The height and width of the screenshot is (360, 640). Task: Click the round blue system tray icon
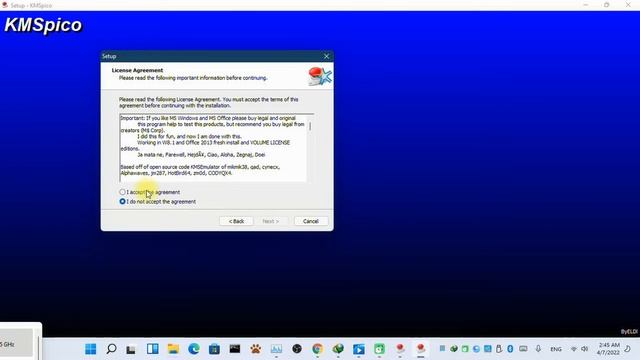tap(476, 349)
